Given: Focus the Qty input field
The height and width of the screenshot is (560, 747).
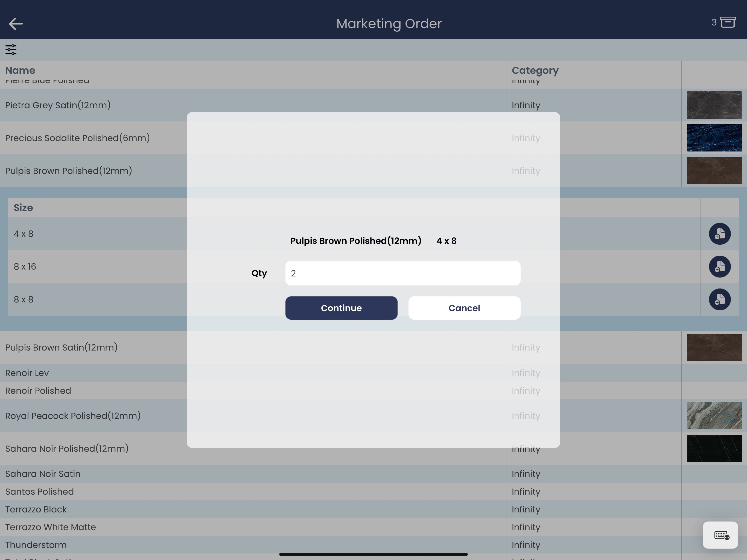Looking at the screenshot, I should pyautogui.click(x=402, y=273).
